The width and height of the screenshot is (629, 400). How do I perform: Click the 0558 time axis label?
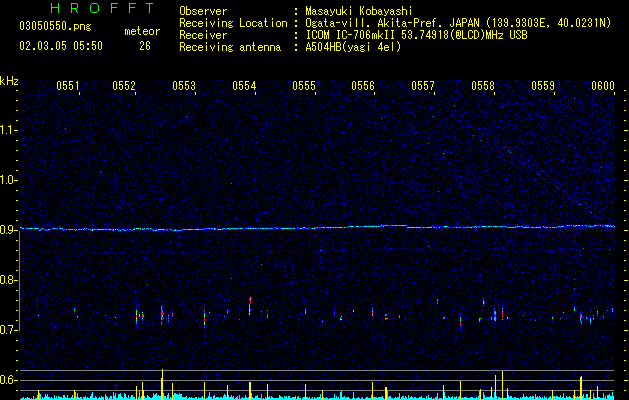pos(483,86)
